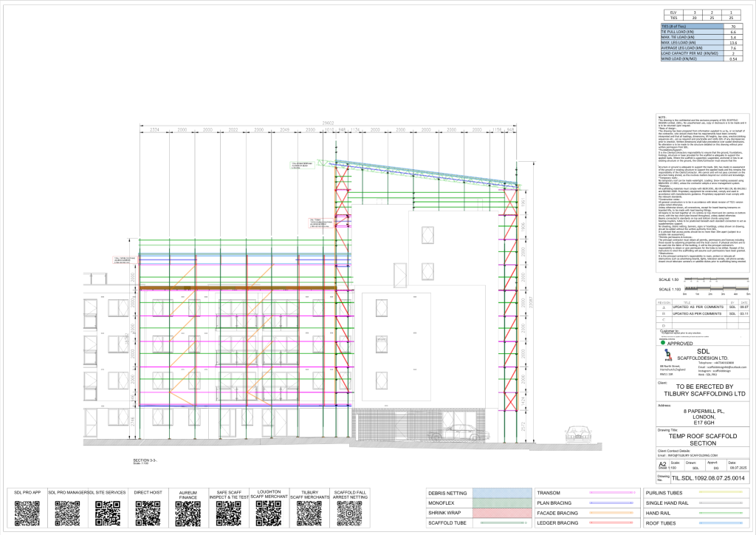Select the LOUGHTON SCAFF MERCHANT QR code

point(269,514)
